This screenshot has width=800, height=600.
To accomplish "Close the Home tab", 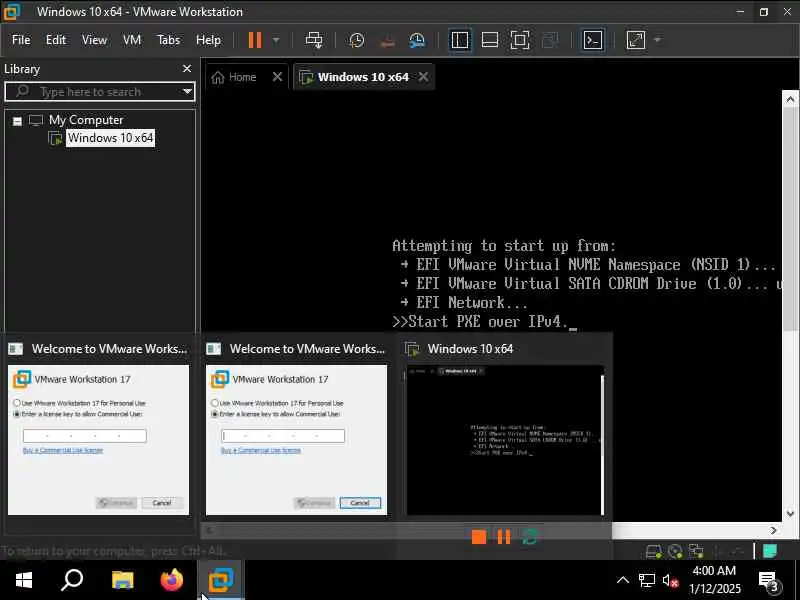I will pos(277,77).
